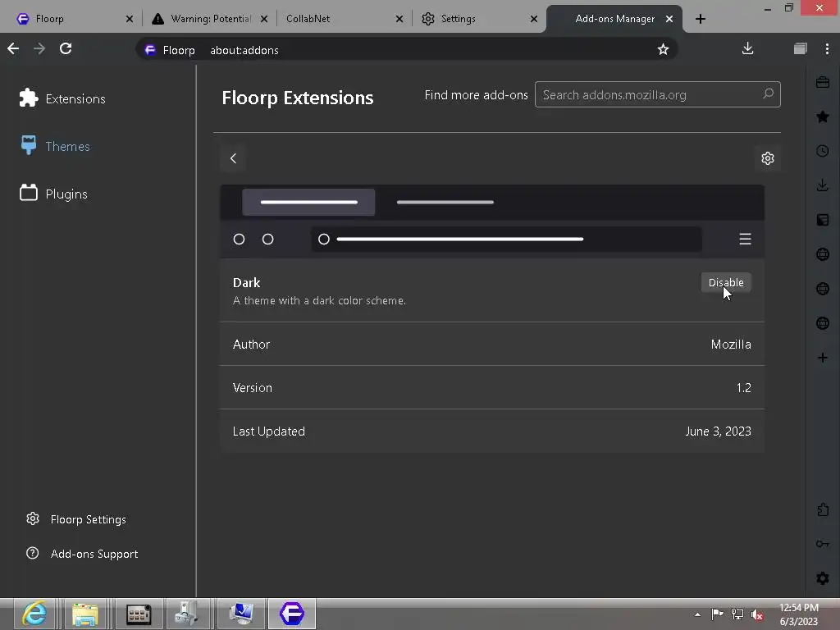This screenshot has width=840, height=630.
Task: Click the Dark theme preview image
Action: pyautogui.click(x=492, y=221)
